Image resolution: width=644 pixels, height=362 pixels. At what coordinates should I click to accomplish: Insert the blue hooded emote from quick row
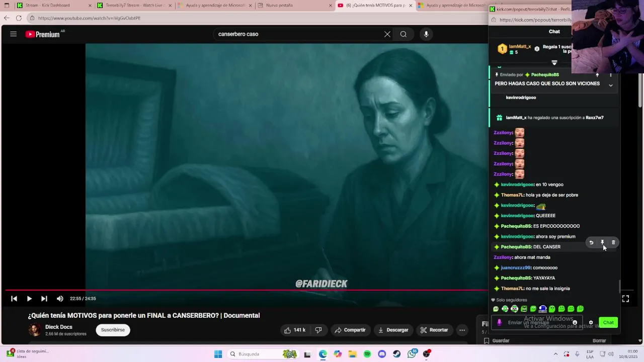543,309
